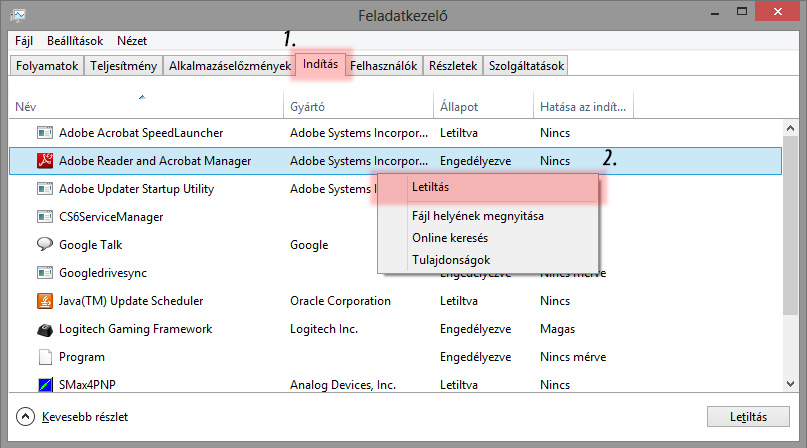Click the Adobe Acrobat SpeedLauncher icon
The height and width of the screenshot is (448, 807).
coord(44,132)
